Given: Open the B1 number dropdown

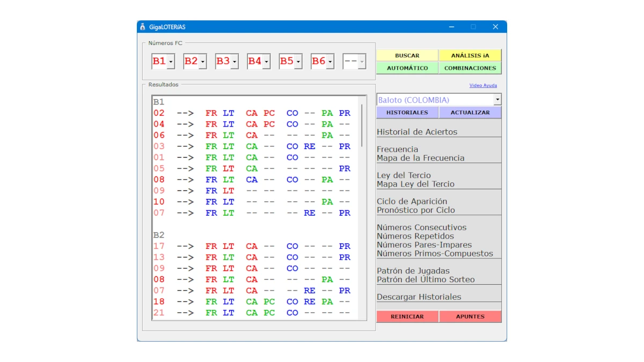Looking at the screenshot, I should coord(171,61).
